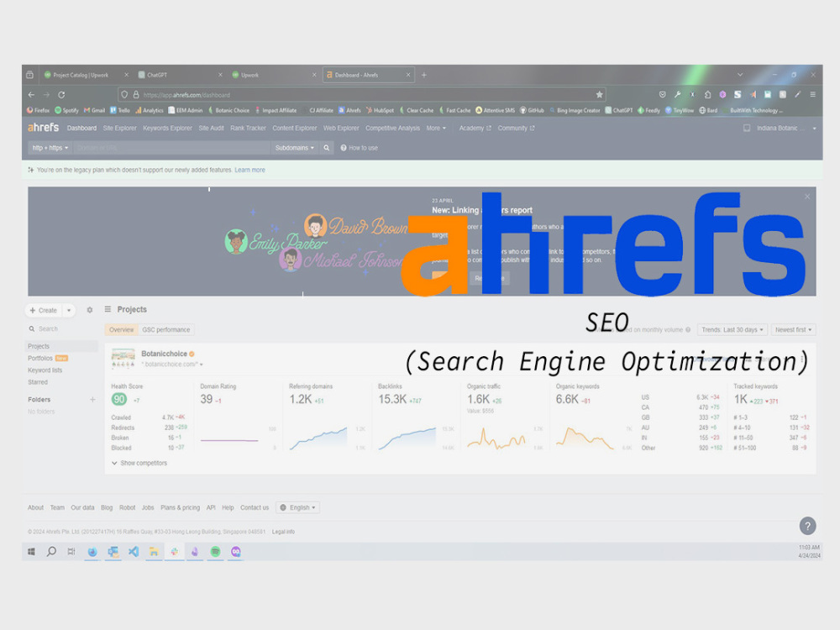Click the hamburger icon beside Projects heading
The height and width of the screenshot is (630, 840).
point(108,309)
